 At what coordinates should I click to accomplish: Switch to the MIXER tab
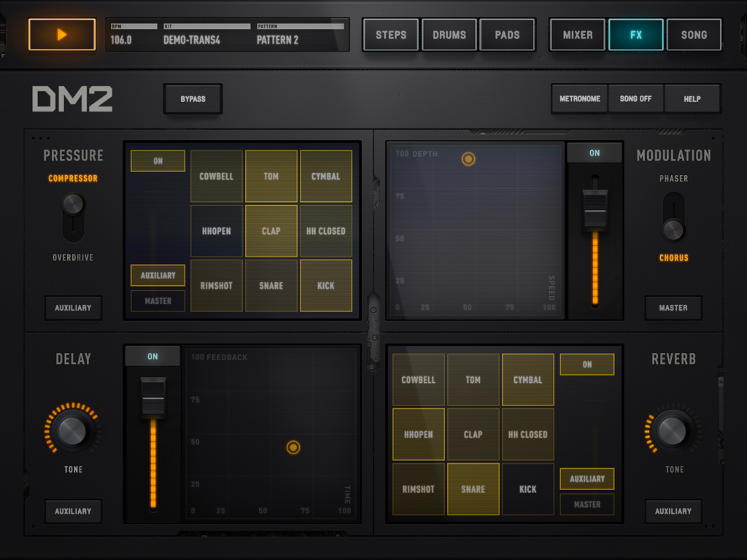click(x=577, y=34)
